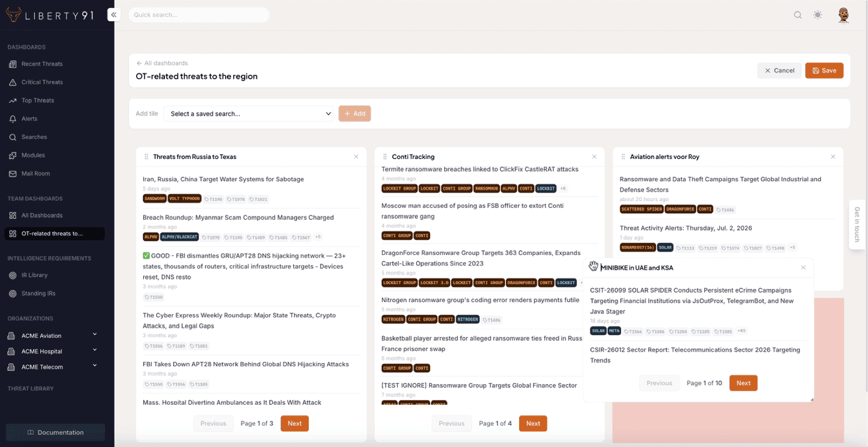Grab drag handle of Conti Tracking tile
Screen dimensions: 868x447
[x=385, y=157]
